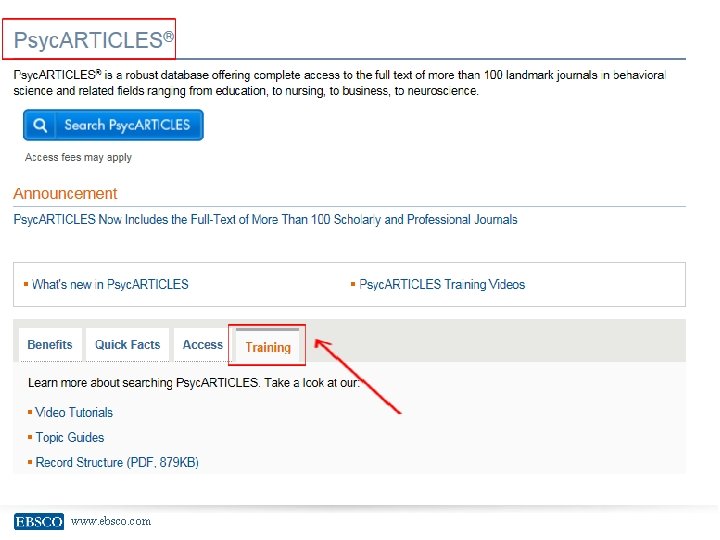
Task: Click the www.ebsco.com footer text
Action: coord(111,521)
